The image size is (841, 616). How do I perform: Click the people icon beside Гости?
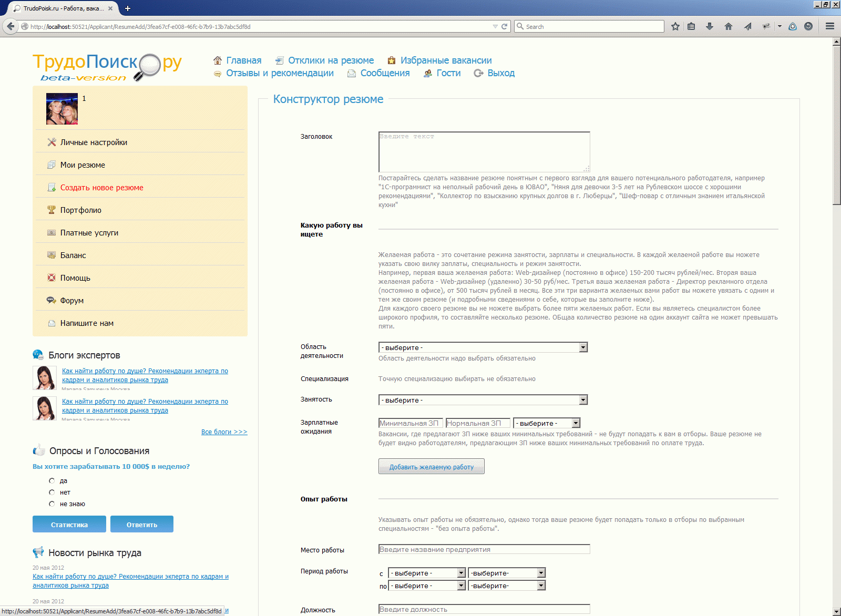click(x=428, y=74)
